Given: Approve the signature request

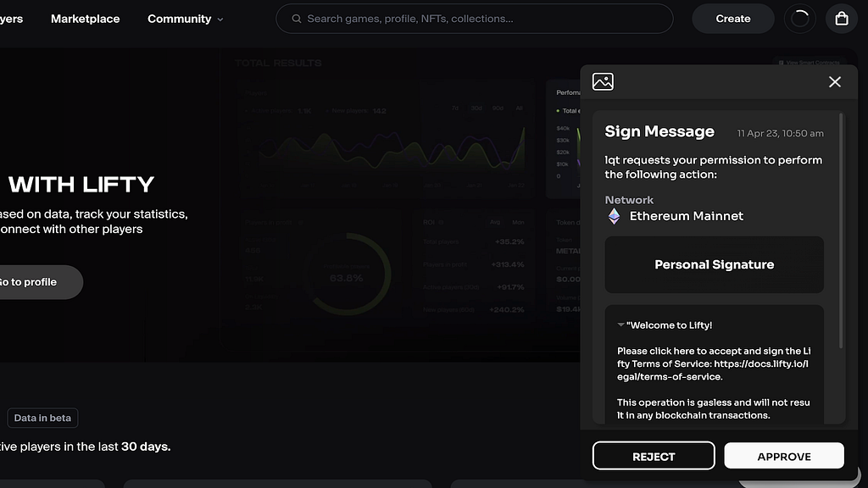Looking at the screenshot, I should (784, 456).
